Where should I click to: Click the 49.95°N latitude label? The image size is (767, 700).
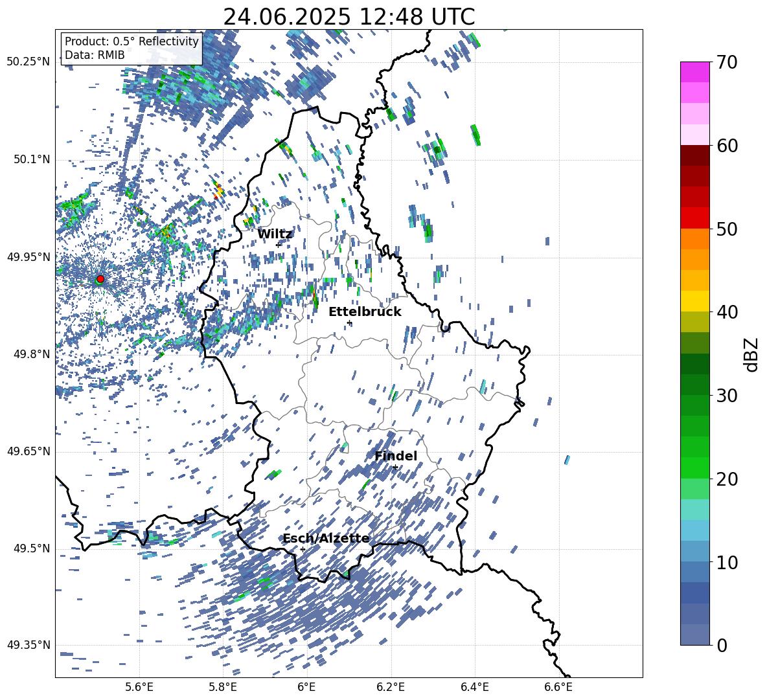coord(29,256)
